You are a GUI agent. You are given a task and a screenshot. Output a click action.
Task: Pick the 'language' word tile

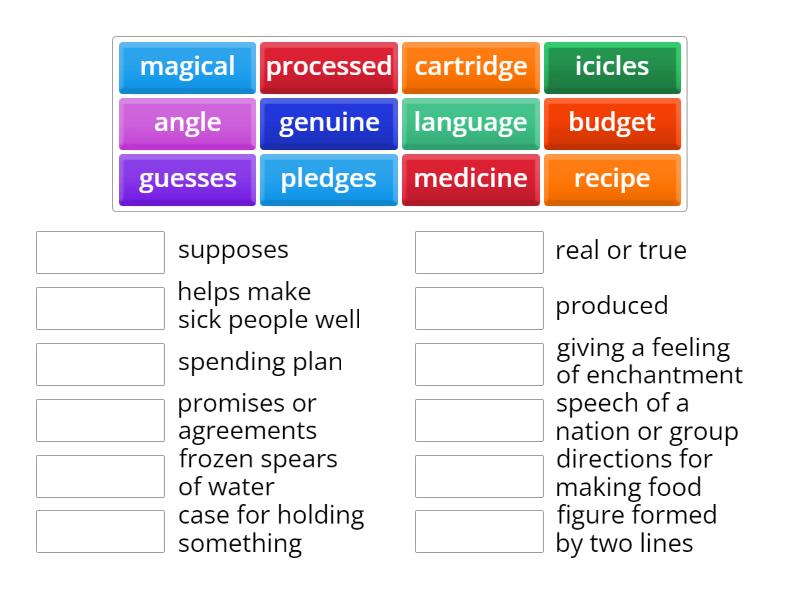(x=471, y=123)
